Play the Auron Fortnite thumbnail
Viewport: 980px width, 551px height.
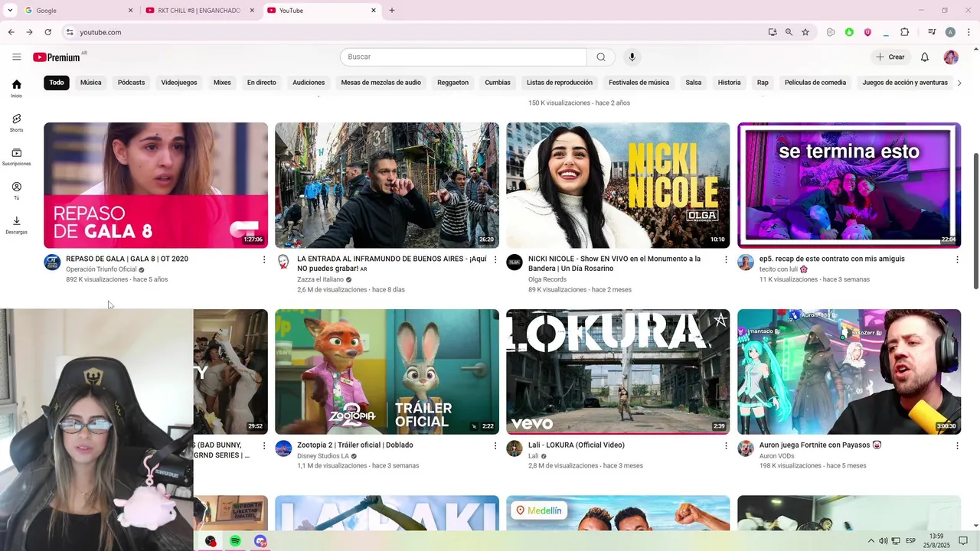coord(849,372)
